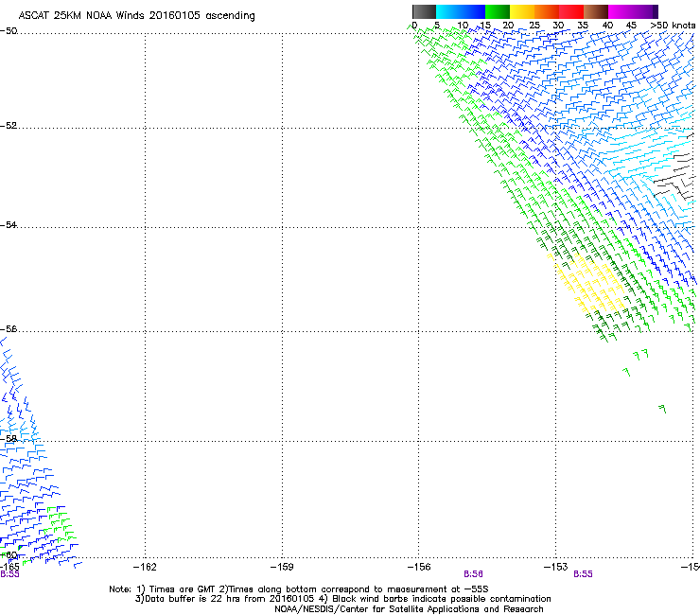
Task: Click the '20' label under the color bar
Action: coord(508,26)
